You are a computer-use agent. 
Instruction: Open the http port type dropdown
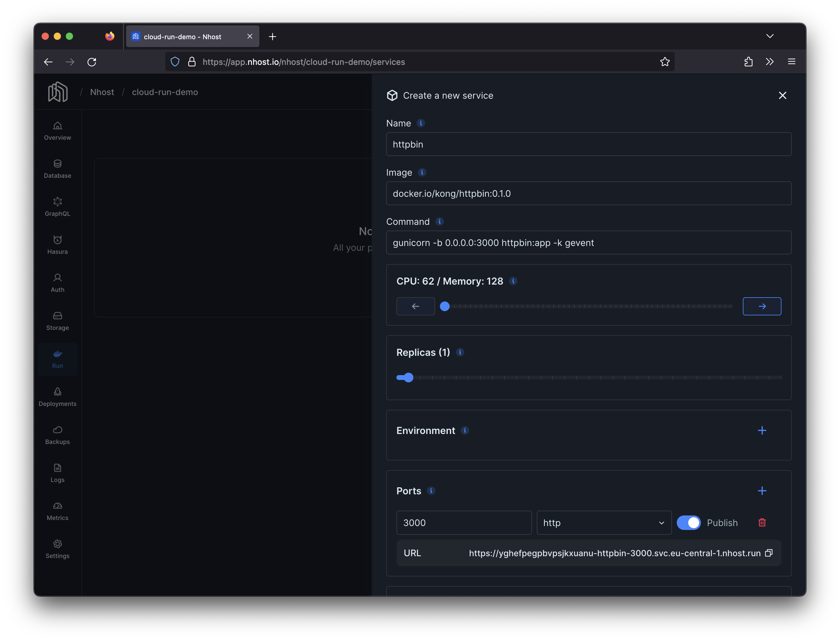[603, 522]
